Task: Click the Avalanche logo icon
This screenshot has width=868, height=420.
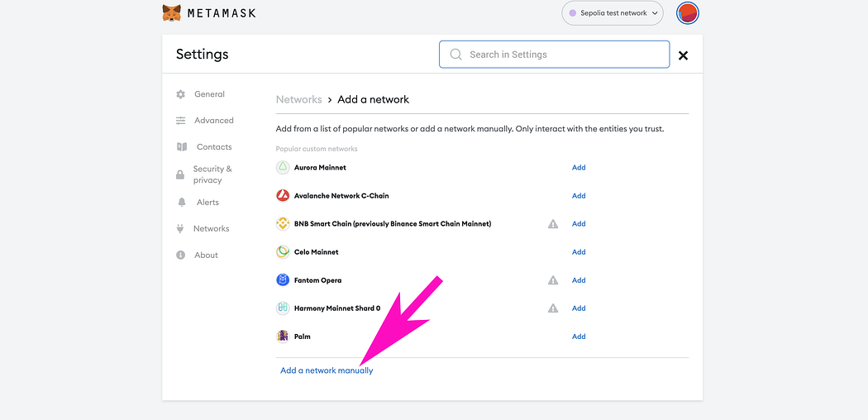Action: 283,195
